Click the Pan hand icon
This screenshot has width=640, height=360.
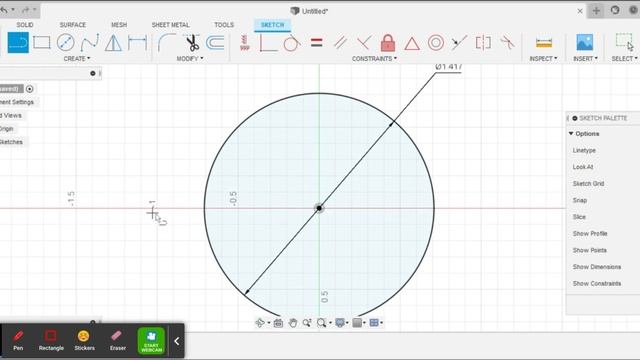(x=292, y=323)
